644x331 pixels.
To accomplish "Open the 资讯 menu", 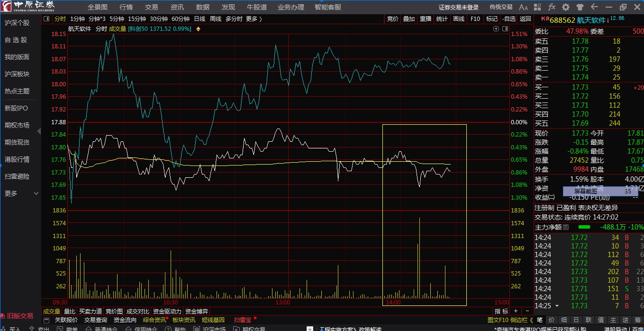I will click(x=177, y=7).
